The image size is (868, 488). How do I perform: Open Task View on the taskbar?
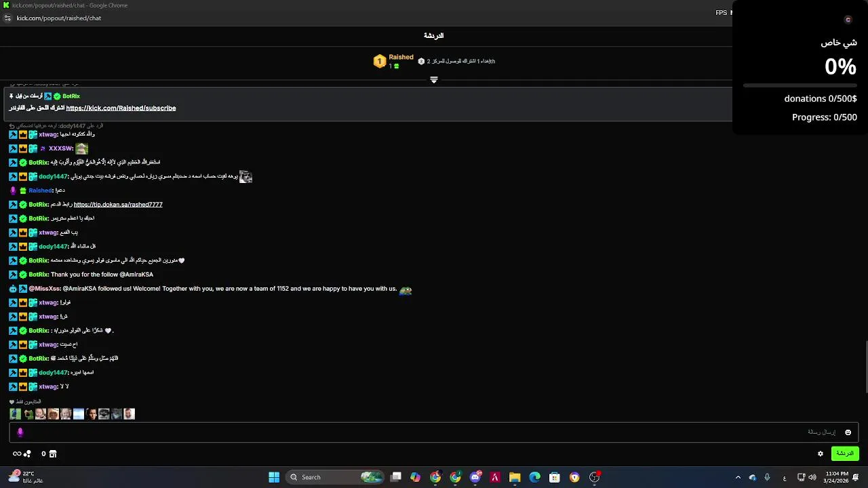coord(396,477)
